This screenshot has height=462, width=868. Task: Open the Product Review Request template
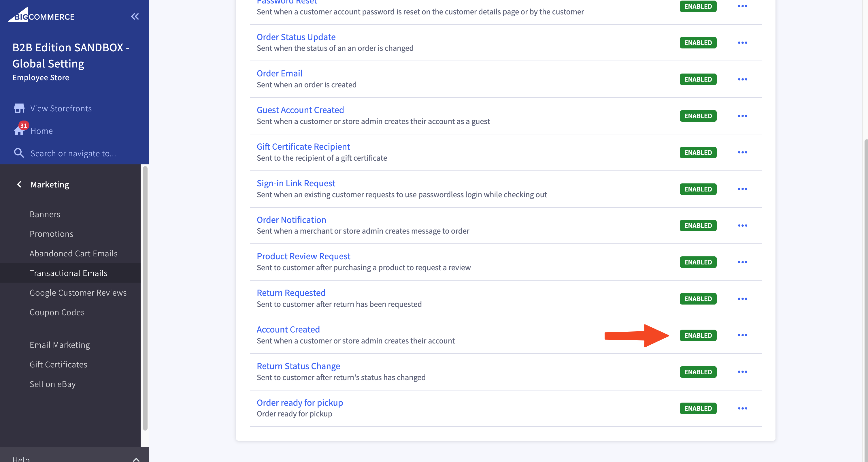(303, 256)
